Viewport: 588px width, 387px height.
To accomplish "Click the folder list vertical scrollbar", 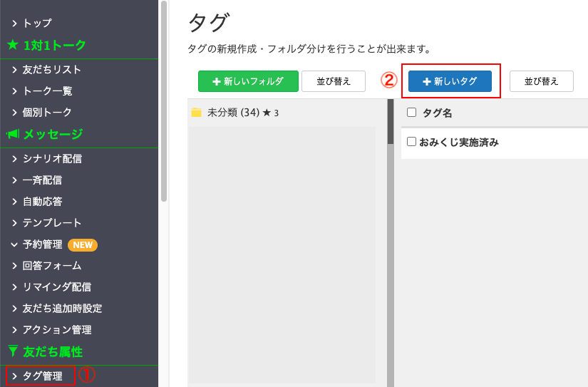I will [391, 122].
